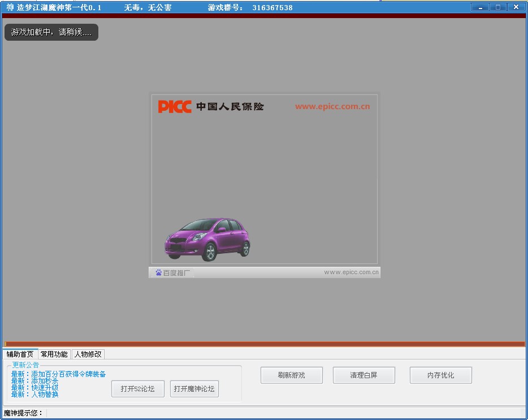Minimize the 造梦江湖魔神 window
The height and width of the screenshot is (420, 528).
[480, 7]
